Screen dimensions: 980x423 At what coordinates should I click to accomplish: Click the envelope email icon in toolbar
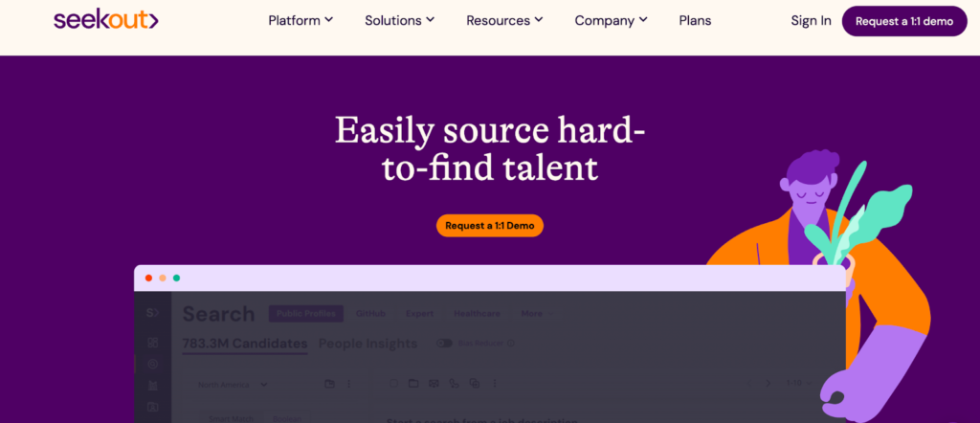tap(434, 384)
